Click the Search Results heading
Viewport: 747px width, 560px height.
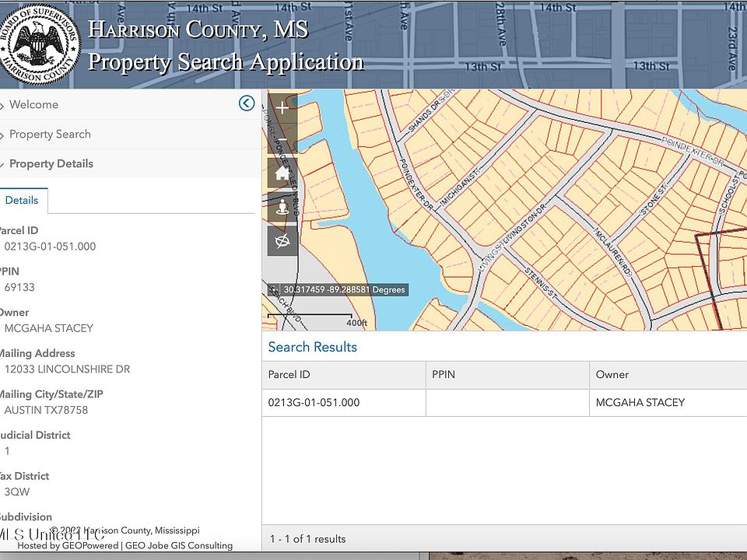point(313,347)
